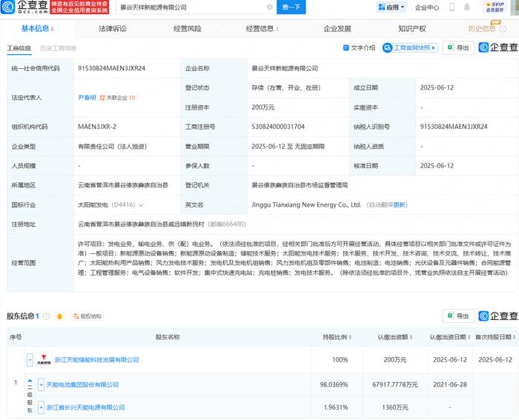This screenshot has width=519, height=420.
Task: Export shareholder list with 导出 button
Action: point(458,316)
